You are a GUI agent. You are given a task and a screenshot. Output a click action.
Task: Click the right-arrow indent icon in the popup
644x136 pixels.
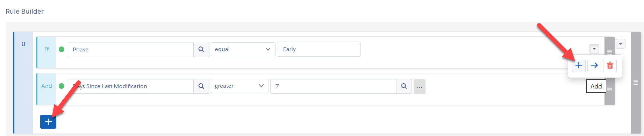pyautogui.click(x=594, y=65)
